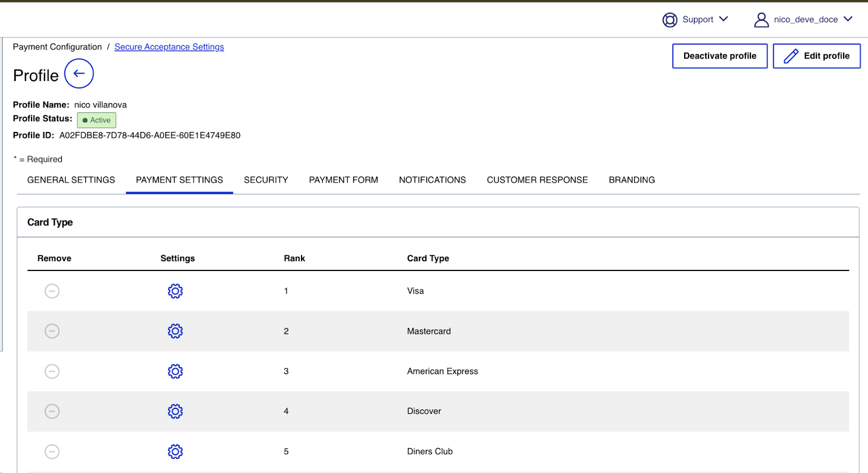Click remove icon for Mastercard row
Viewport: 868px width, 473px height.
click(52, 331)
